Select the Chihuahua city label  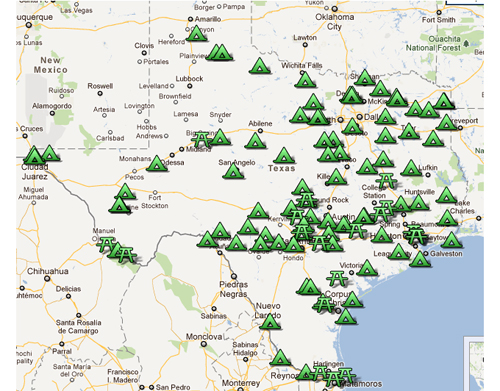(48, 271)
